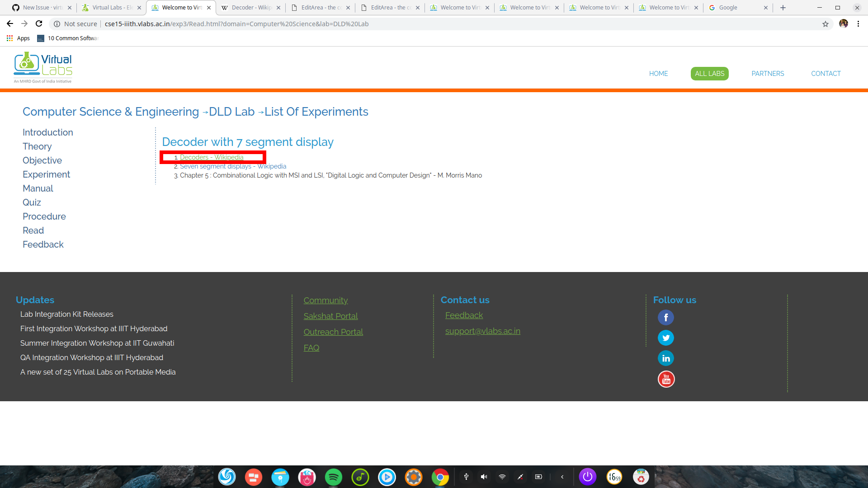
Task: Click the Virtual Labs logo
Action: [x=42, y=67]
